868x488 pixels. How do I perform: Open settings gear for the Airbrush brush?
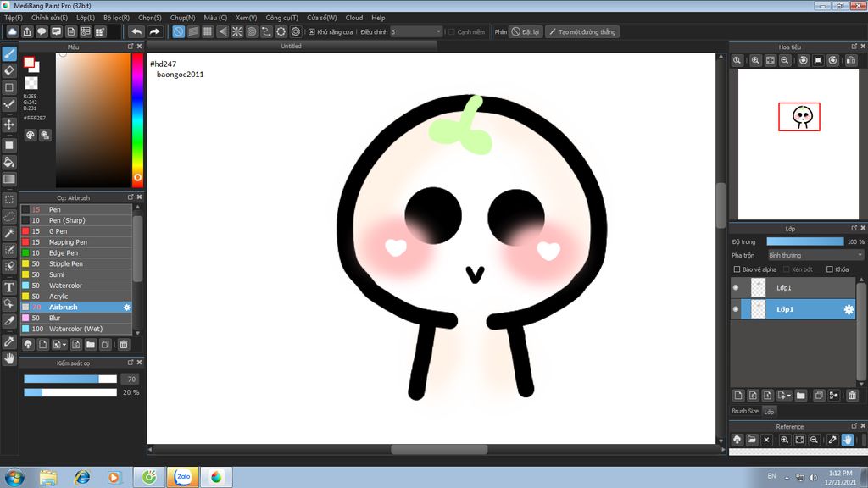point(127,307)
